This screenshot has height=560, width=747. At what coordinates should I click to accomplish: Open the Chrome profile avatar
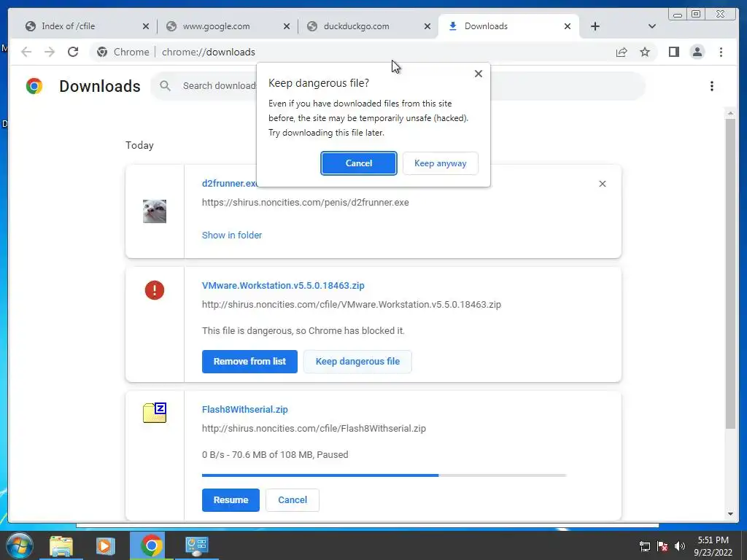[697, 52]
